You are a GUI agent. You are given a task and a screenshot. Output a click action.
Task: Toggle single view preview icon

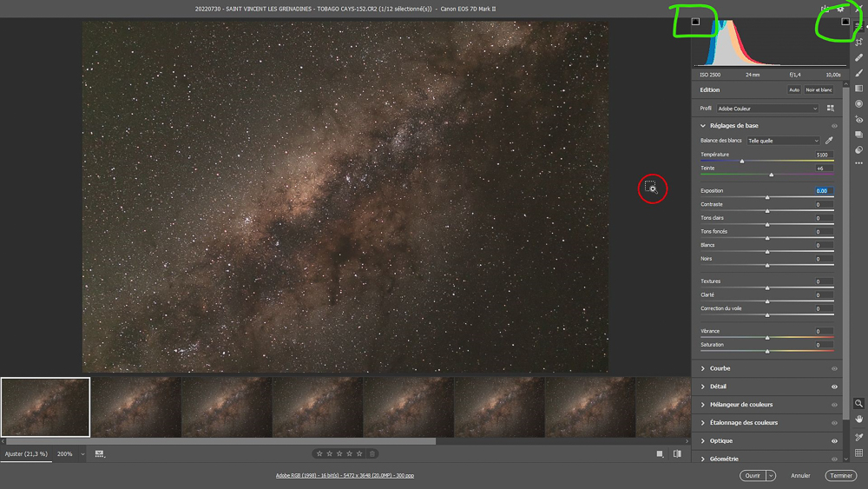tap(660, 454)
